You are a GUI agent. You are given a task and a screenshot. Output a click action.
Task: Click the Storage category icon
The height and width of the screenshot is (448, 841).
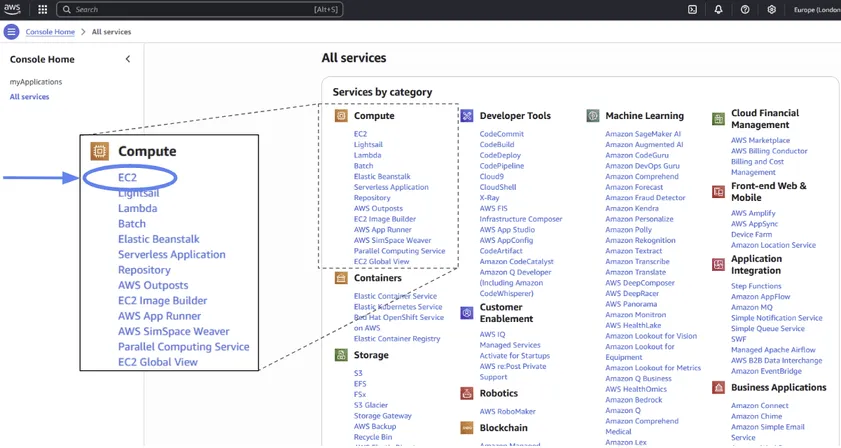(341, 355)
